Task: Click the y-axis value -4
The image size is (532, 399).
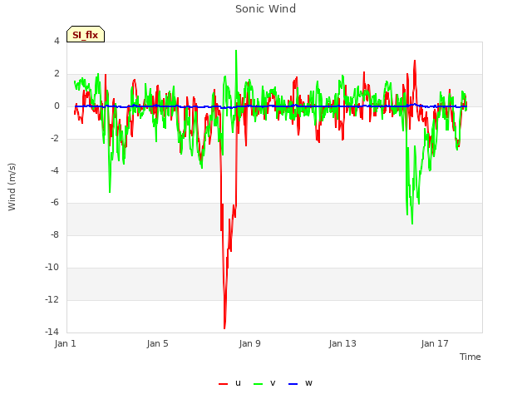Action: click(x=55, y=170)
